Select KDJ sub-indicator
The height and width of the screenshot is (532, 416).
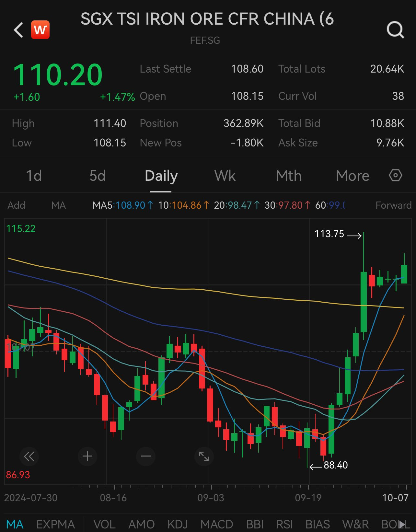pyautogui.click(x=178, y=524)
